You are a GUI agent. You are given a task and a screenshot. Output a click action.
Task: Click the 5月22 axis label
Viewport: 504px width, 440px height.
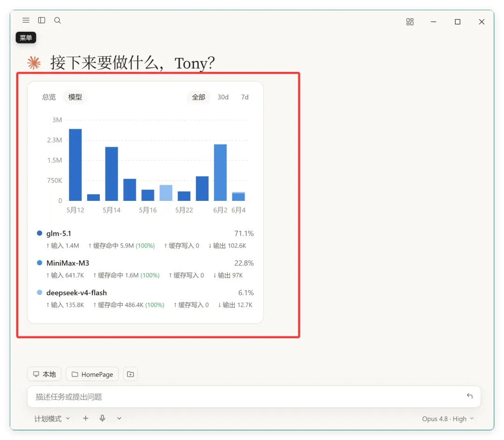(x=184, y=210)
